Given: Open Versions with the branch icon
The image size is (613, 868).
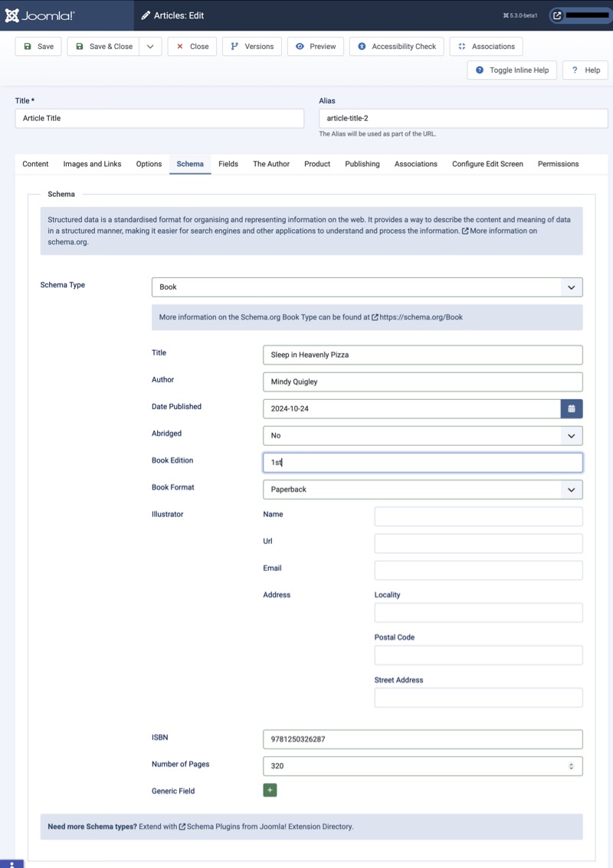Looking at the screenshot, I should [252, 47].
